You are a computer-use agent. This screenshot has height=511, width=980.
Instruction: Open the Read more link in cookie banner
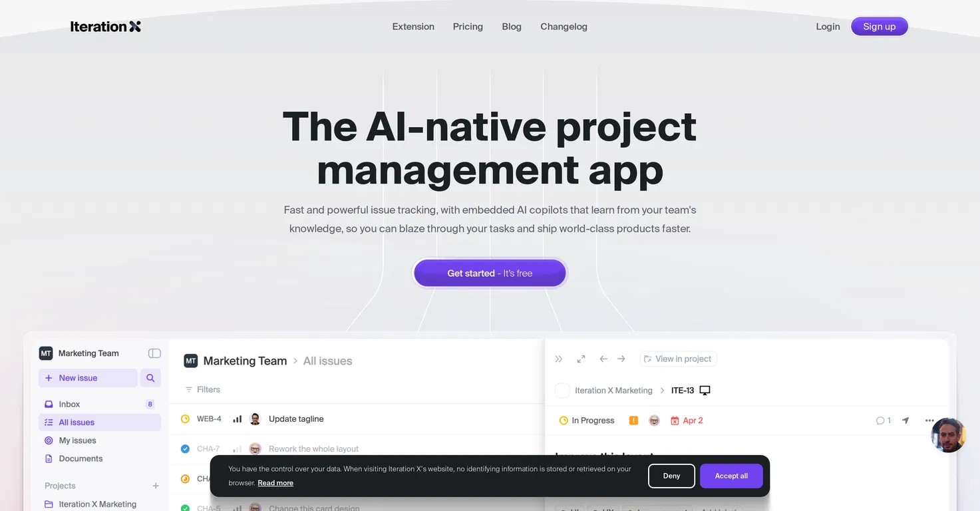(275, 483)
